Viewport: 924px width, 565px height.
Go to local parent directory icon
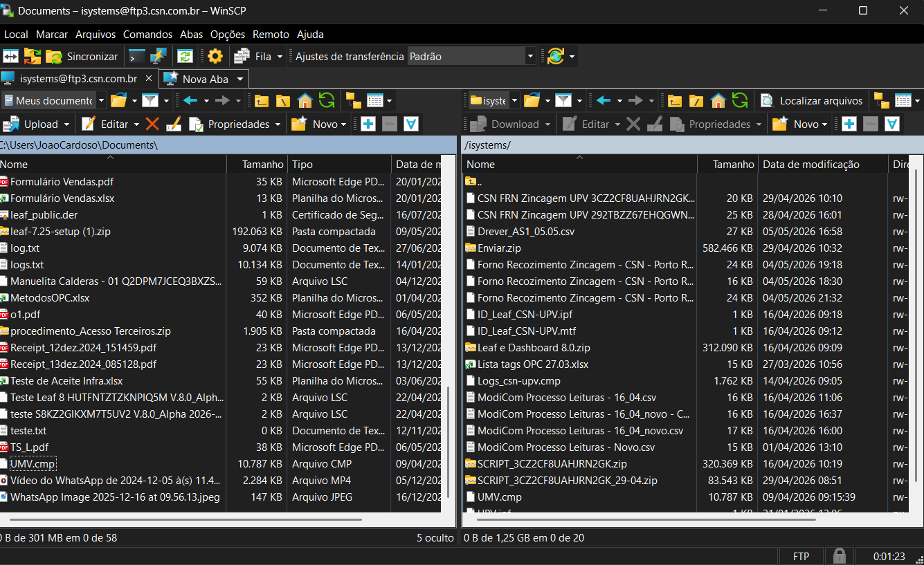coord(261,101)
